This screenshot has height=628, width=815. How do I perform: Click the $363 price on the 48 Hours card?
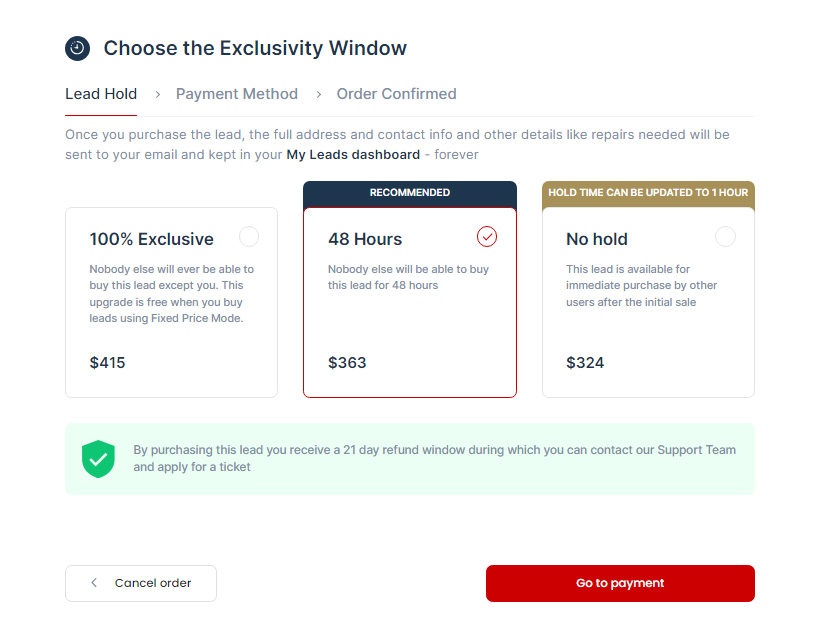click(347, 363)
